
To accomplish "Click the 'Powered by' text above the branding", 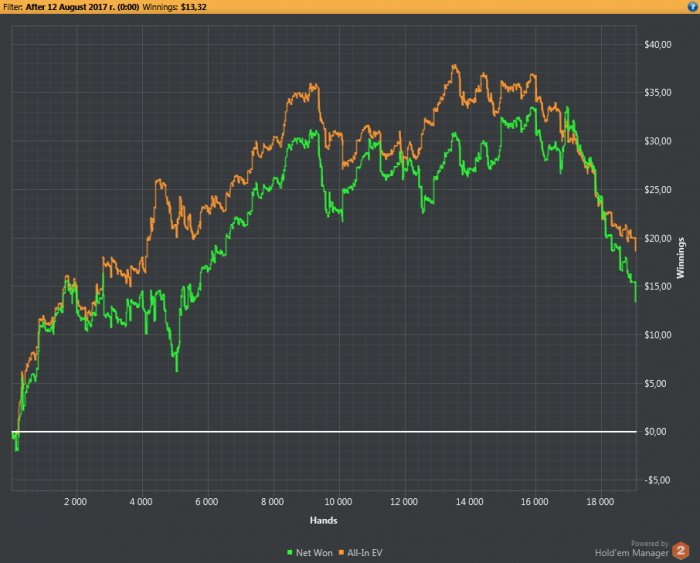I will pyautogui.click(x=649, y=543).
